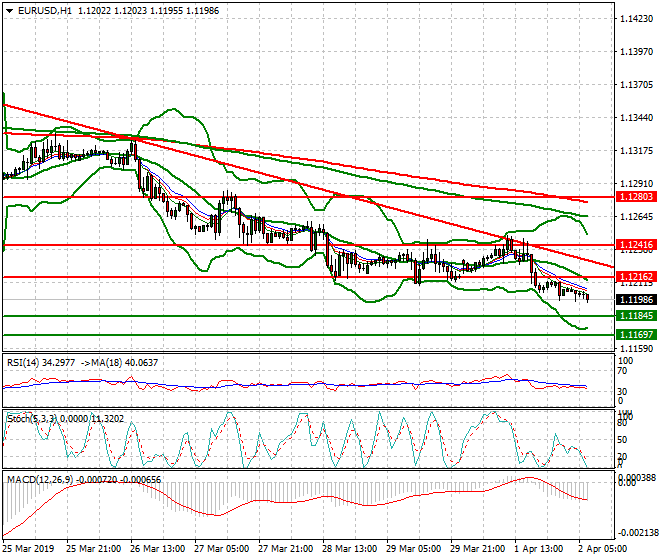Click the green 1.11697 support level label

pos(636,335)
